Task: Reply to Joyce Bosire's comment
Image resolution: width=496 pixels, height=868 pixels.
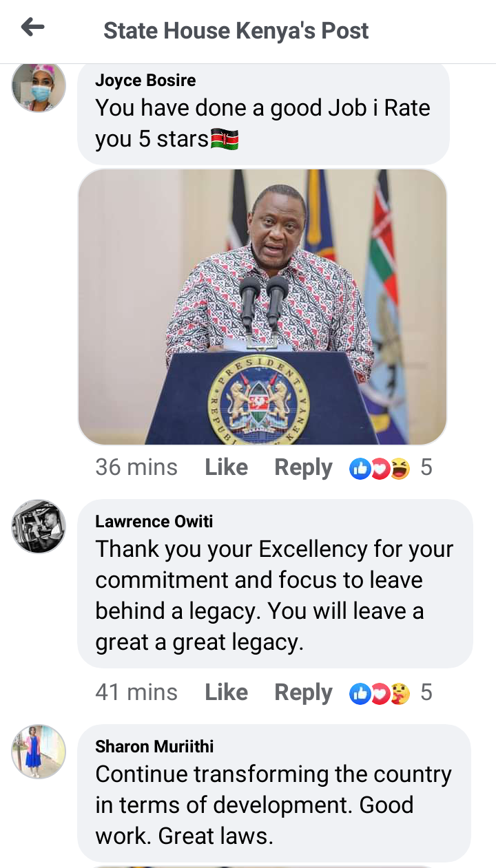Action: pyautogui.click(x=303, y=468)
